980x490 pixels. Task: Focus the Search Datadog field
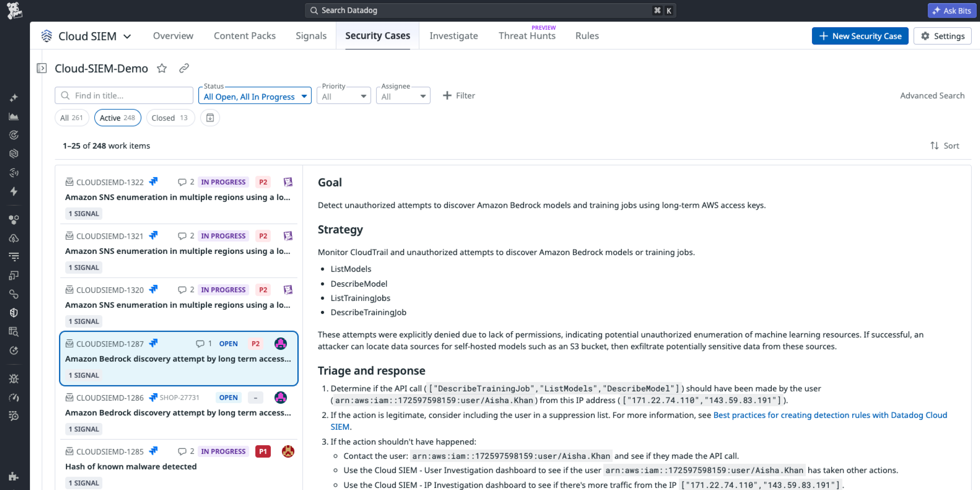click(490, 11)
